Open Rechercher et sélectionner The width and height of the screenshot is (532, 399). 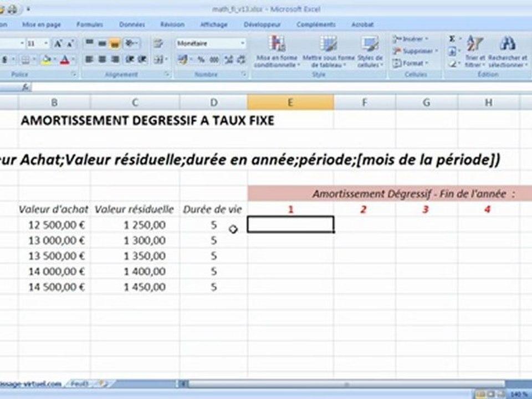pyautogui.click(x=508, y=51)
